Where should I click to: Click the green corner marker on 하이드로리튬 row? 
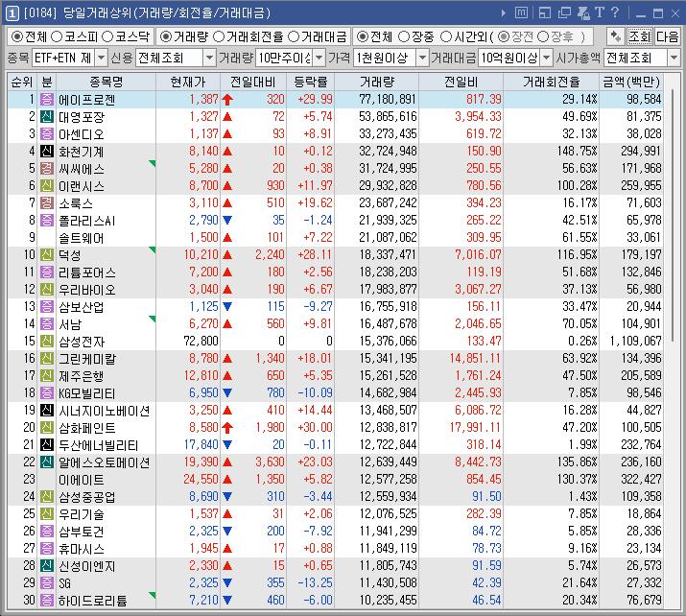pyautogui.click(x=153, y=595)
